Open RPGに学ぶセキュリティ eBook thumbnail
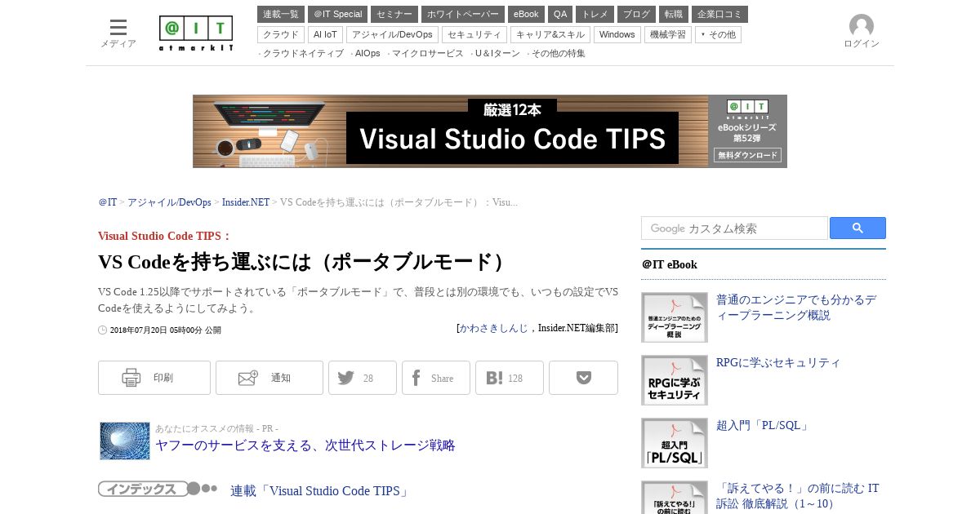 point(675,380)
